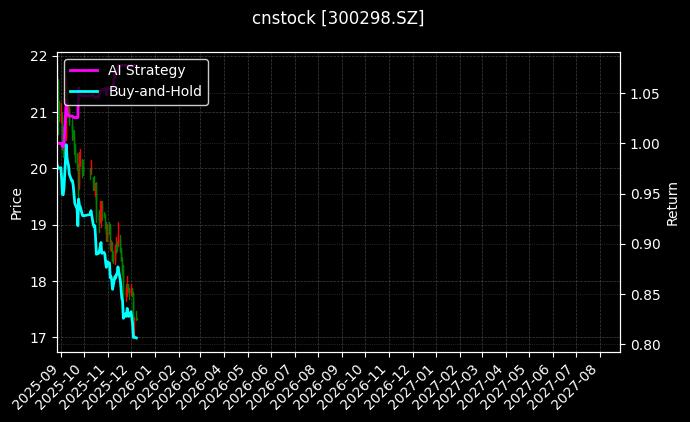Select the 1.00 return tick label
This screenshot has height=422, width=690.
[x=644, y=144]
